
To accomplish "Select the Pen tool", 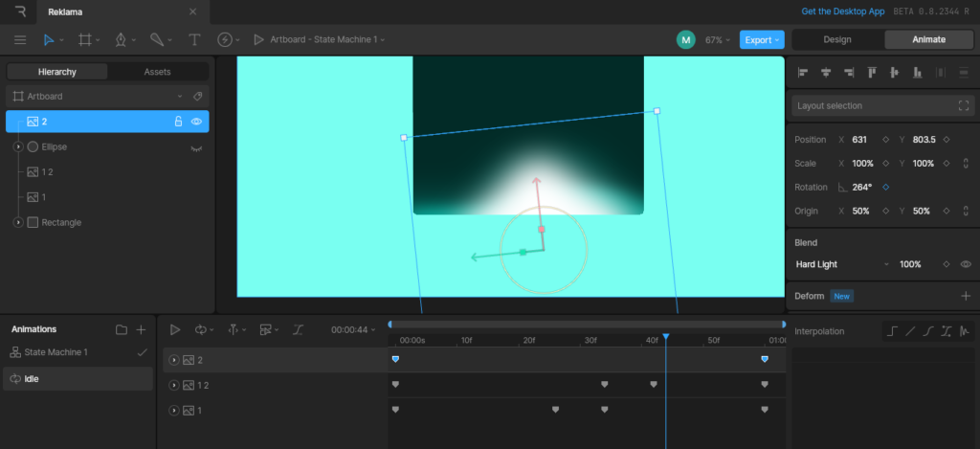I will 121,40.
